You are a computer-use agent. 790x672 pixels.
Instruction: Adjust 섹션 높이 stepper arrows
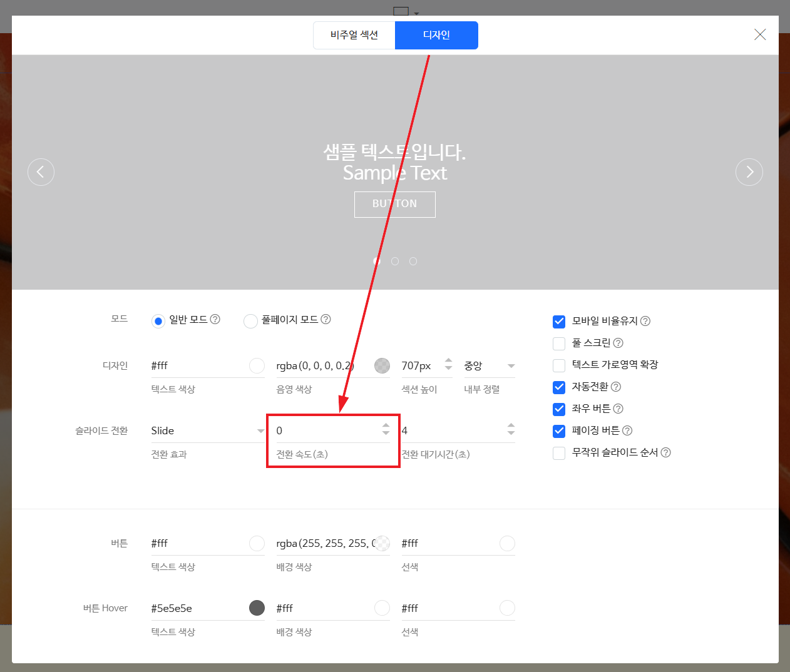(448, 364)
